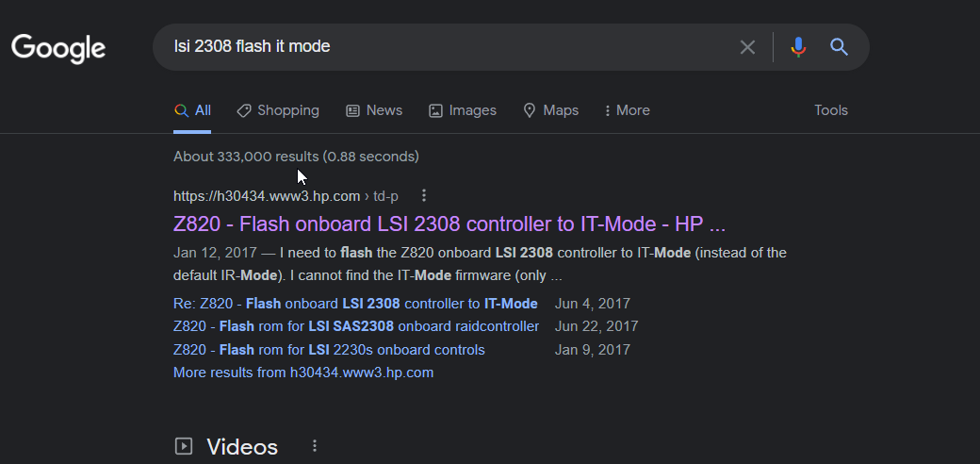The image size is (980, 464).
Task: Switch to the Images tab
Action: tap(463, 110)
